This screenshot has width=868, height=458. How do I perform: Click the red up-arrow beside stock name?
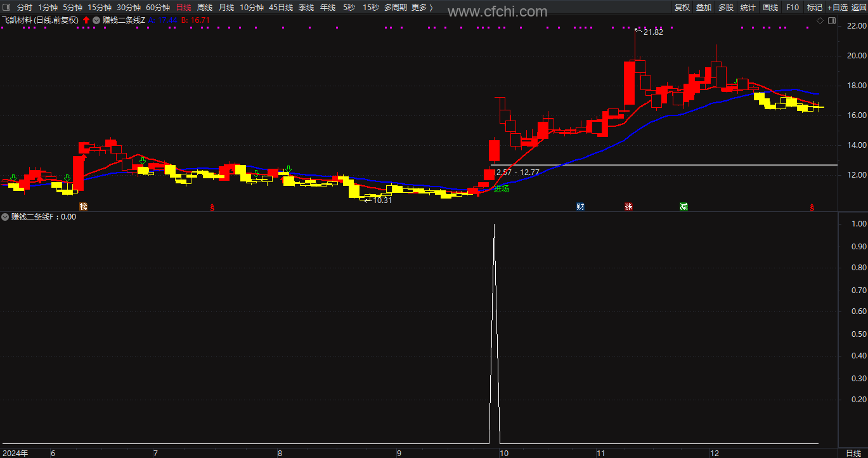pos(86,20)
